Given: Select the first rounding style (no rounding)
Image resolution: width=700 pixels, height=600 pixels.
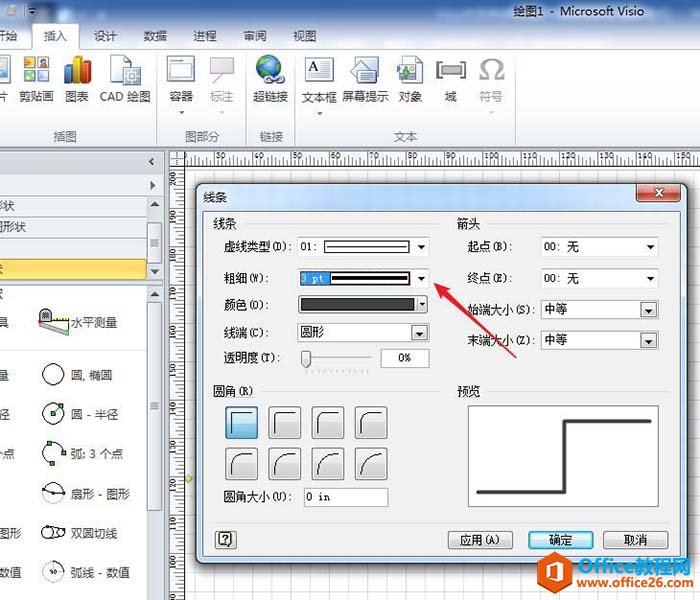Looking at the screenshot, I should click(241, 422).
